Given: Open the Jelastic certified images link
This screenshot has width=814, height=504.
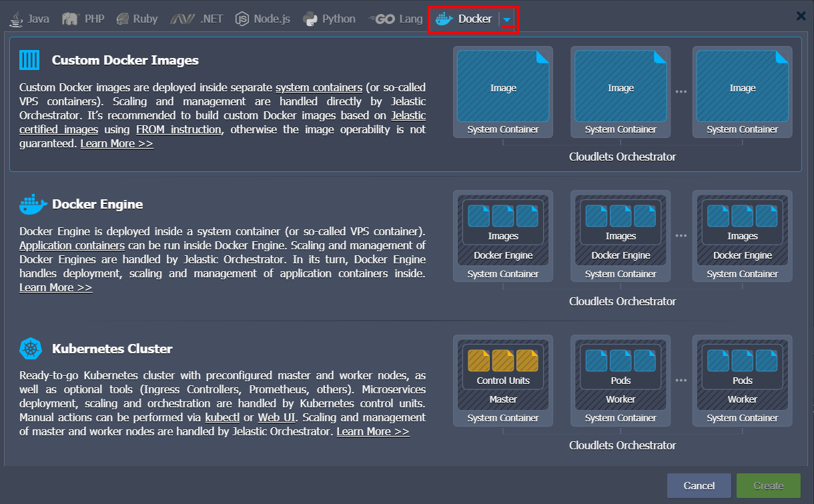Looking at the screenshot, I should point(223,123).
